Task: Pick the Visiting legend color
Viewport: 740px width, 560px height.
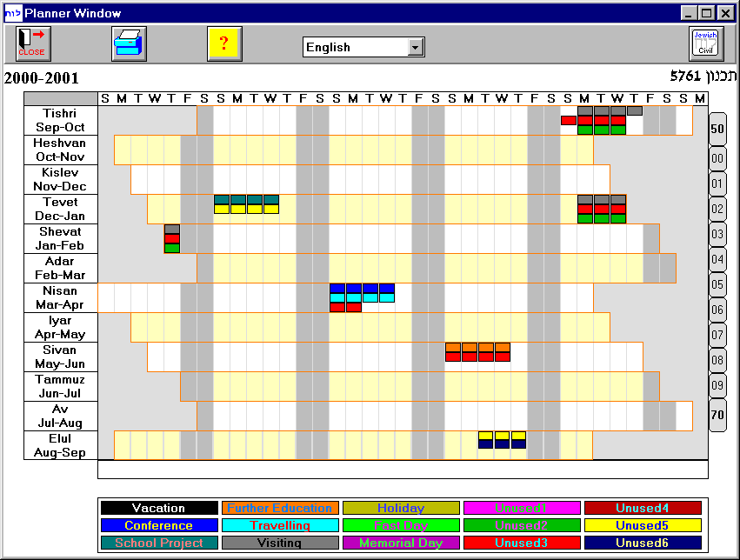Action: pos(280,543)
